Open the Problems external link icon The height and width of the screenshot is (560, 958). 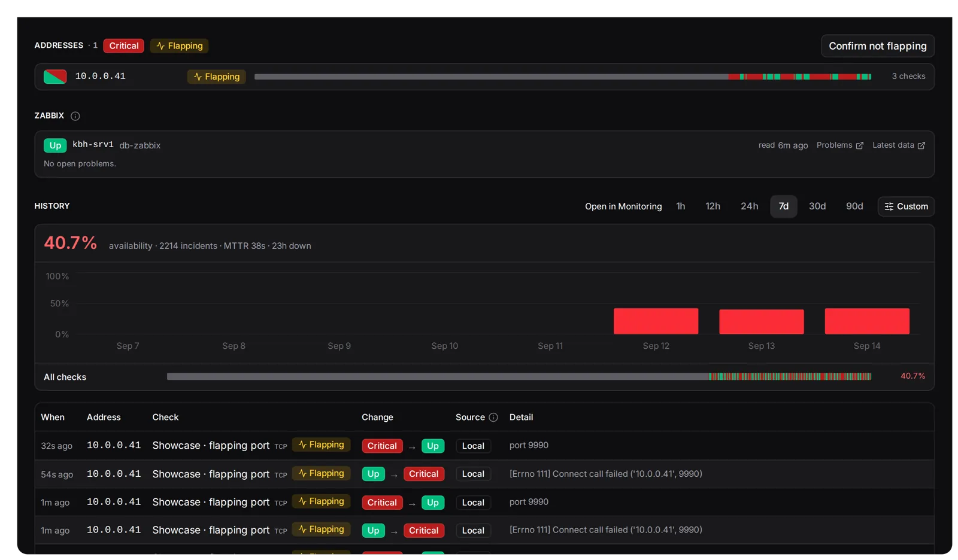coord(860,145)
